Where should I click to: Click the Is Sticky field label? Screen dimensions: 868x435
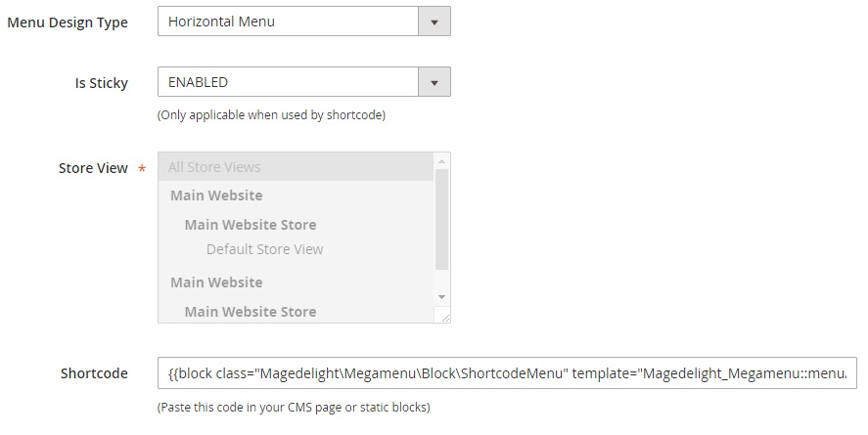click(102, 83)
